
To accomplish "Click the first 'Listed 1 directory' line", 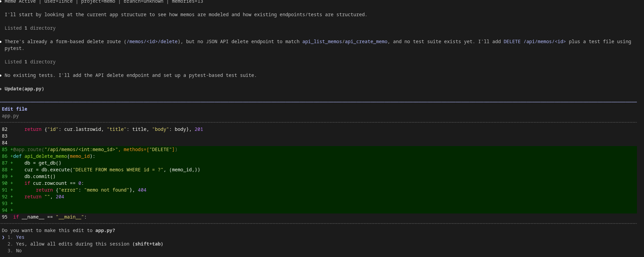I will 30,28.
